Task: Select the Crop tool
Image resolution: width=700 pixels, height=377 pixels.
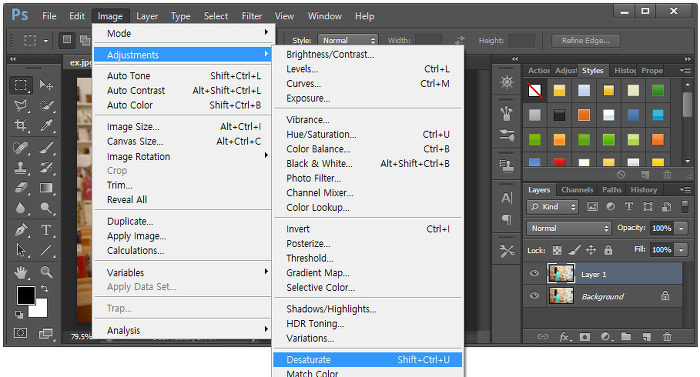Action: [x=21, y=125]
